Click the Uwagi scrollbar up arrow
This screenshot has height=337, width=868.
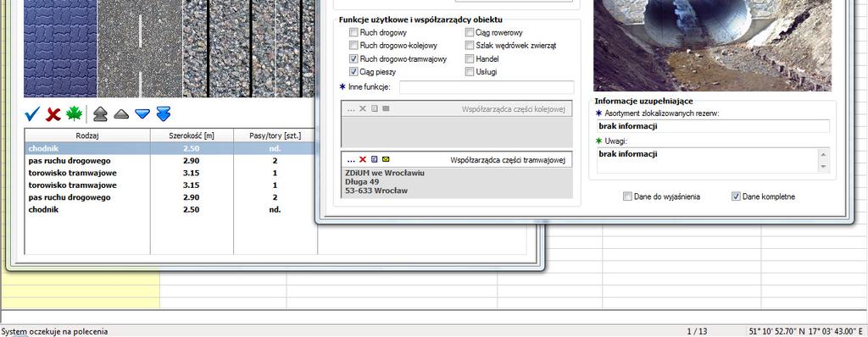[x=824, y=154]
